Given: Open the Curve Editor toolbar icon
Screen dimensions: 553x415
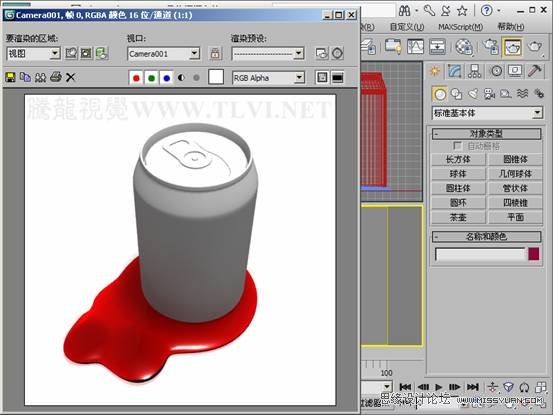Looking at the screenshot, I should click(x=415, y=47).
